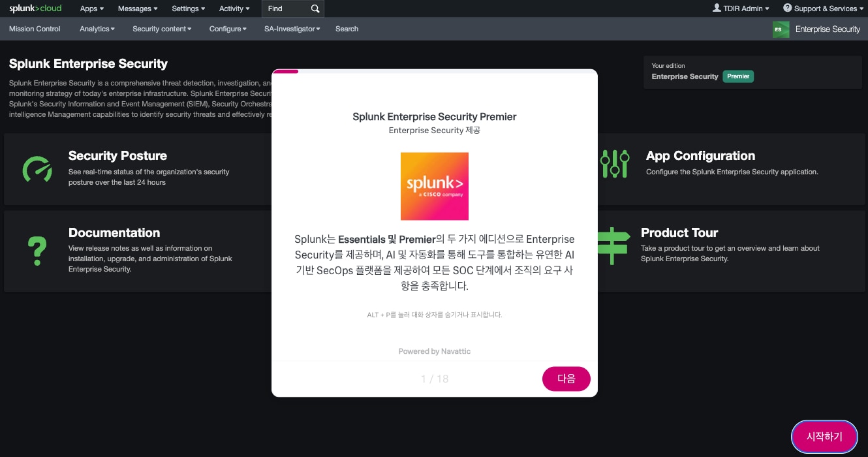The width and height of the screenshot is (868, 457).
Task: Open the Product Tour card title
Action: click(679, 232)
